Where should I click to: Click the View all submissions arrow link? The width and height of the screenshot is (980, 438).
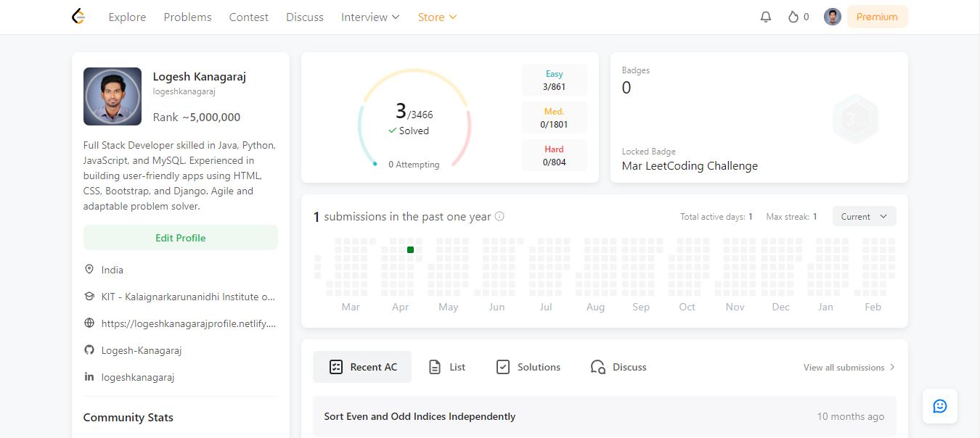[x=849, y=367]
